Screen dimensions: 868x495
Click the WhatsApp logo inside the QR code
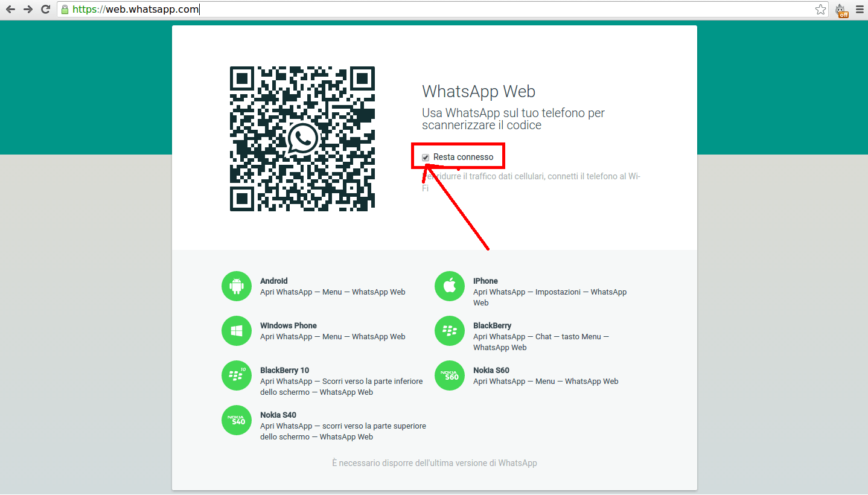[x=302, y=139]
